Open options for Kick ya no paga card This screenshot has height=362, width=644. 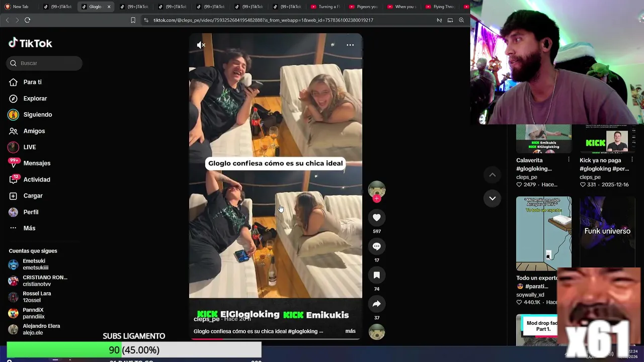pos(632,159)
